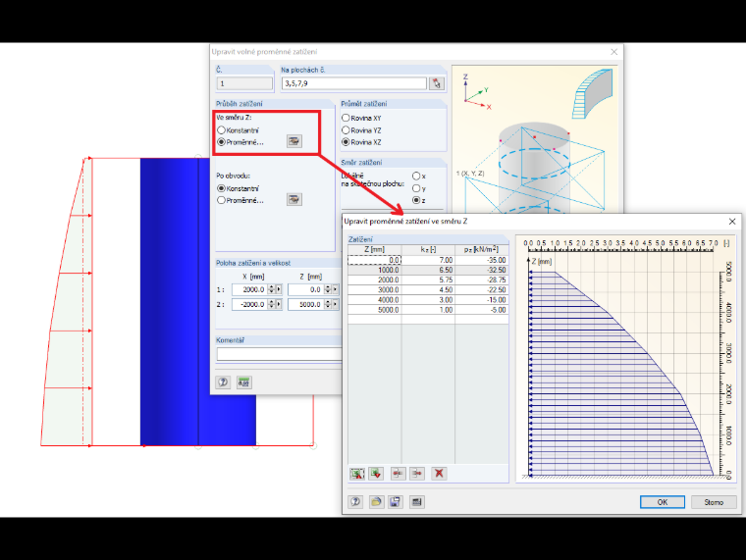Cancel with the 'Storno' button
This screenshot has height=560, width=746.
pos(714,502)
